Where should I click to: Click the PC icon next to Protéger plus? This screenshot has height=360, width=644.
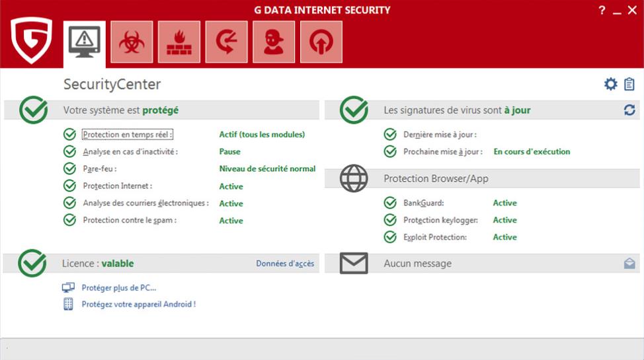tap(68, 287)
